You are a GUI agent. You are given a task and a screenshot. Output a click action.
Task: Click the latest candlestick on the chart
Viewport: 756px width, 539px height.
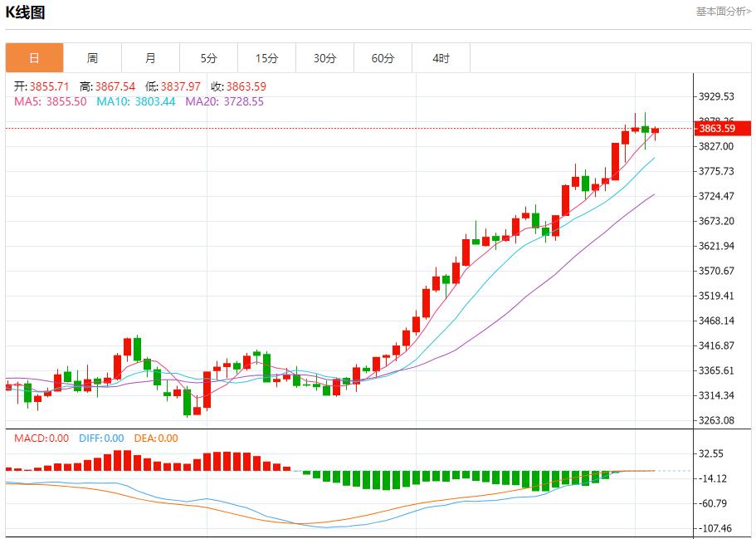point(653,131)
